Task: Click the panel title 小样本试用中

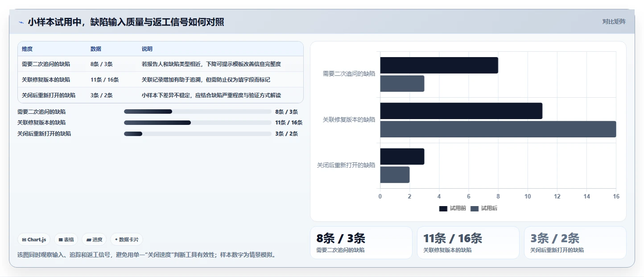Action: coord(126,22)
